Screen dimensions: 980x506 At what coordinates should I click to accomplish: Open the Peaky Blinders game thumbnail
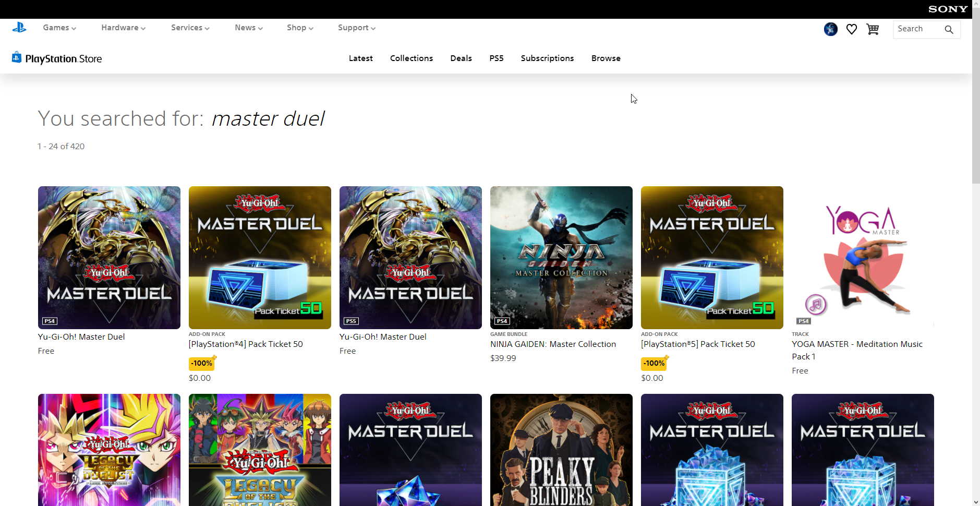[561, 450]
